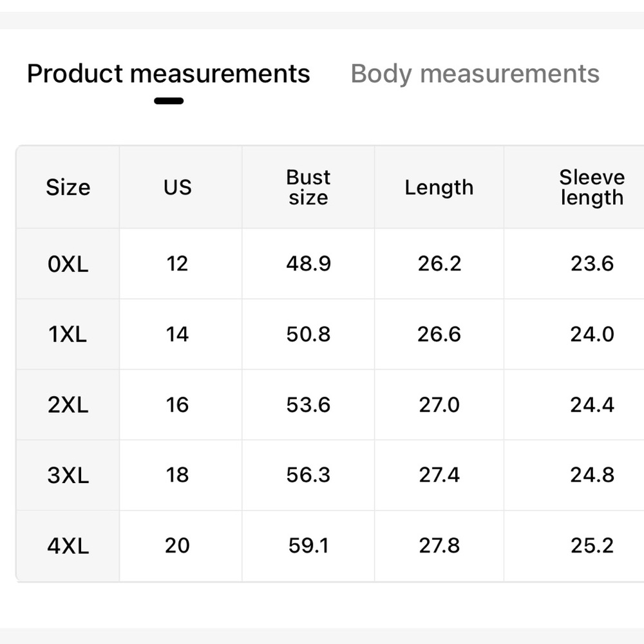Click US size 20 cell
Image resolution: width=644 pixels, height=644 pixels.
[x=178, y=545]
